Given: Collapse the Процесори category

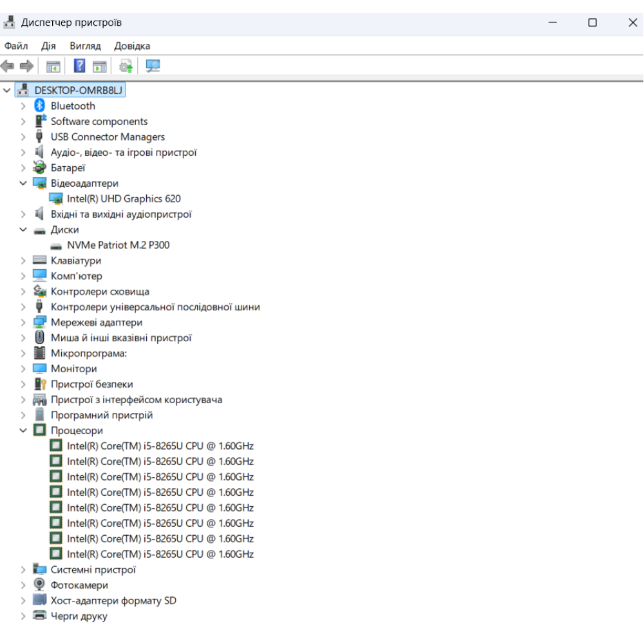Looking at the screenshot, I should pos(23,431).
